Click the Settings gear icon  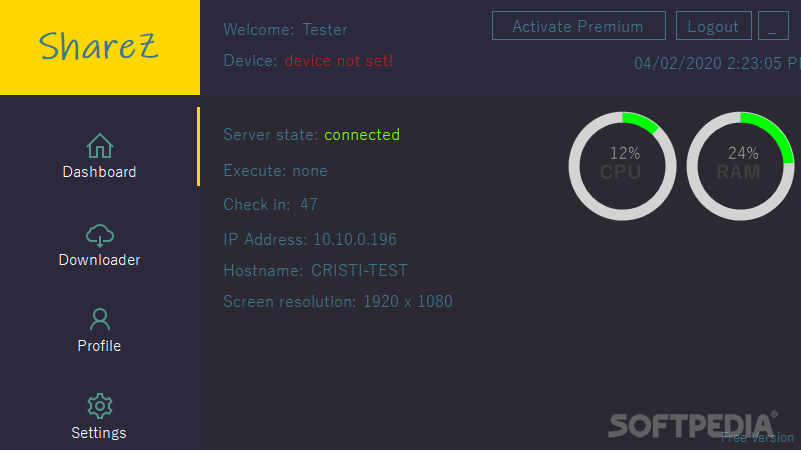100,406
